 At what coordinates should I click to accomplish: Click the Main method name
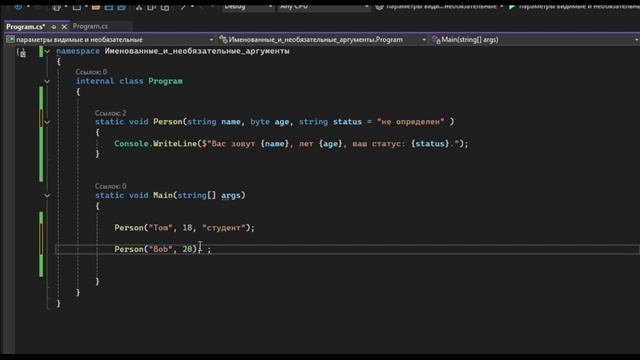pyautogui.click(x=163, y=195)
